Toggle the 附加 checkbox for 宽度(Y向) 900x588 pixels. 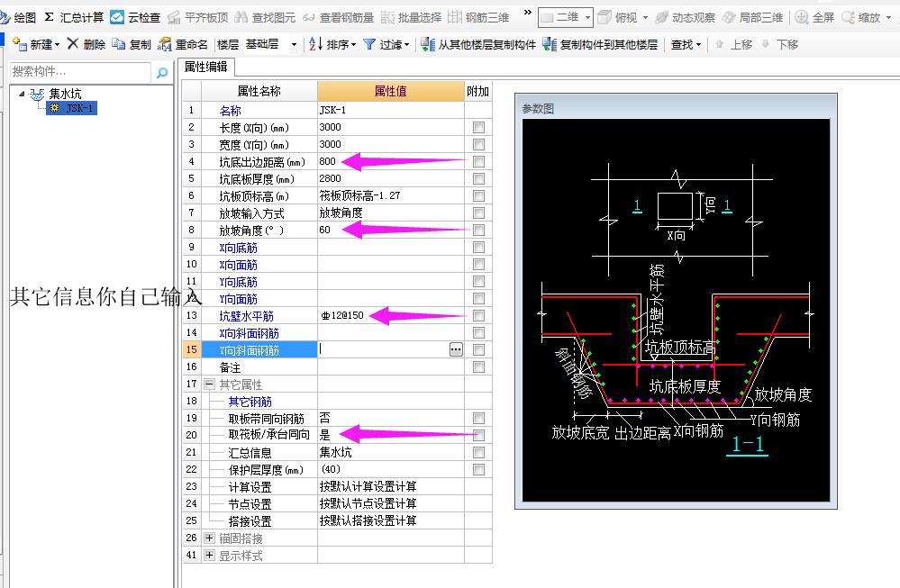point(478,145)
